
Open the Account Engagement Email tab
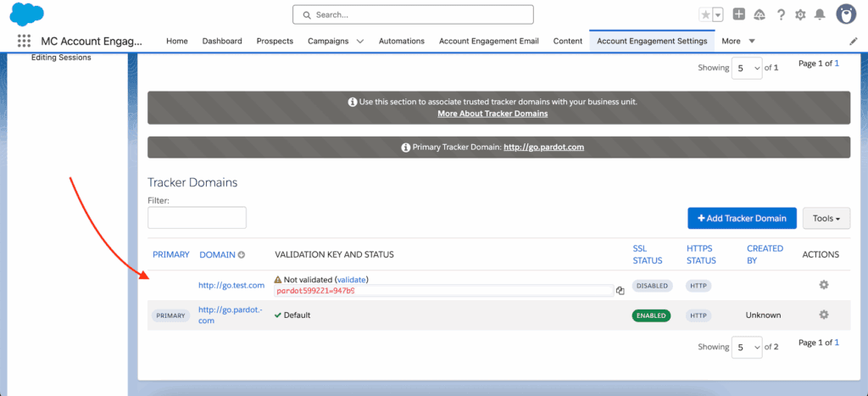489,41
